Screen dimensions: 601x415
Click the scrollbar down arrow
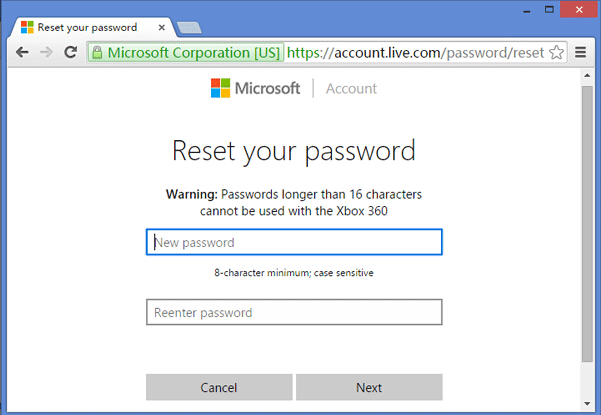pyautogui.click(x=587, y=404)
